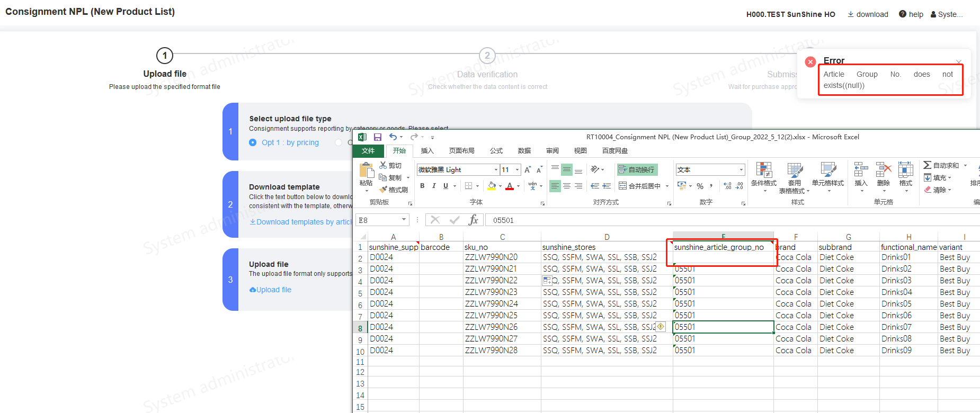980x413 pixels.
Task: Click the Cut (剪切) scissors icon
Action: (x=383, y=166)
